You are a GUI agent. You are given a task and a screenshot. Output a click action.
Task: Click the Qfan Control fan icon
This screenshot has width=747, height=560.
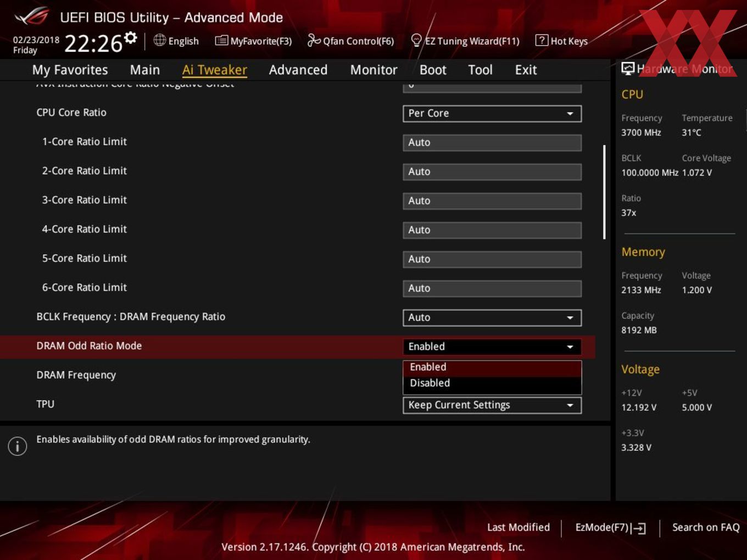(314, 40)
